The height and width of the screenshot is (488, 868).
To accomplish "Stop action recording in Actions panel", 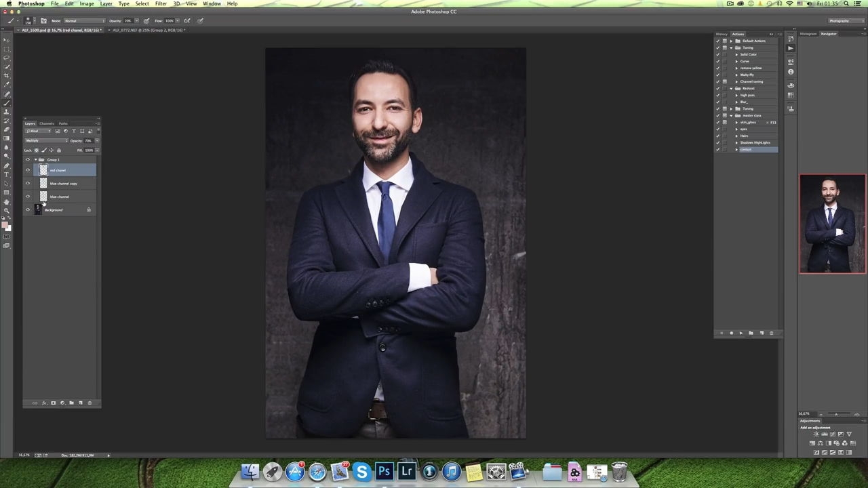I will pyautogui.click(x=721, y=333).
